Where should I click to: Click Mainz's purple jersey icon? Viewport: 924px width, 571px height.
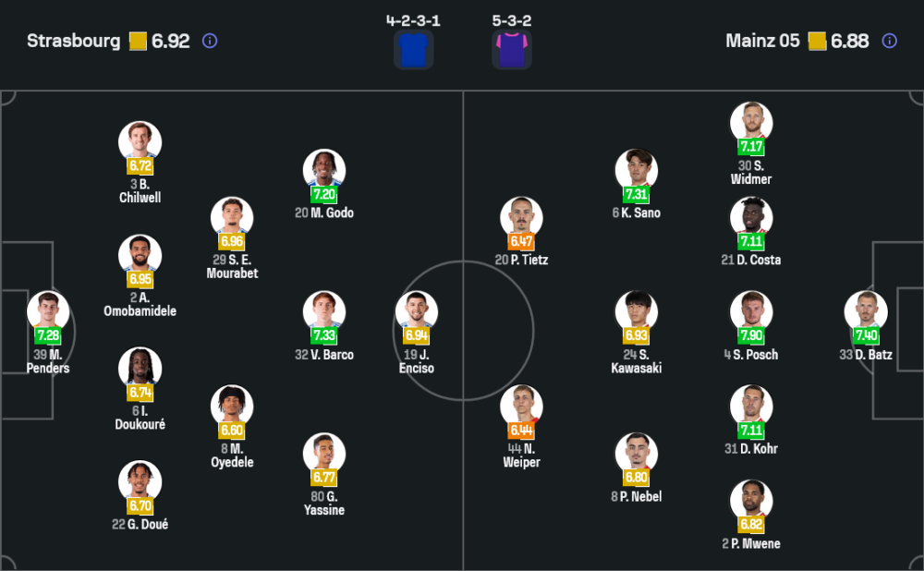(511, 49)
